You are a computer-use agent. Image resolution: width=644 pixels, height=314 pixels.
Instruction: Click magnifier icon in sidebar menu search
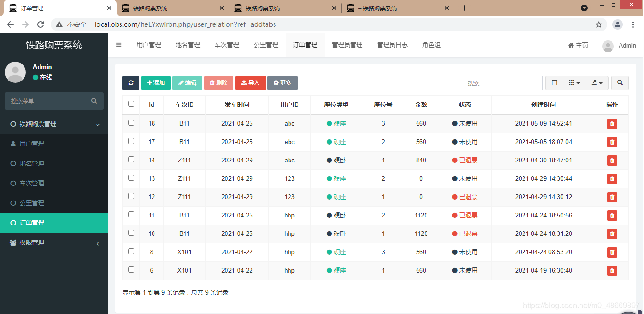point(94,101)
